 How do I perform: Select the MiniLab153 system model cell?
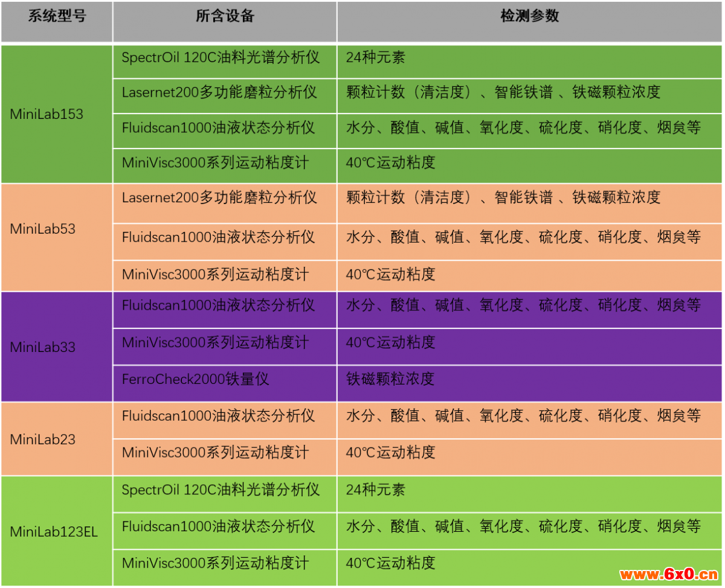[x=57, y=113]
